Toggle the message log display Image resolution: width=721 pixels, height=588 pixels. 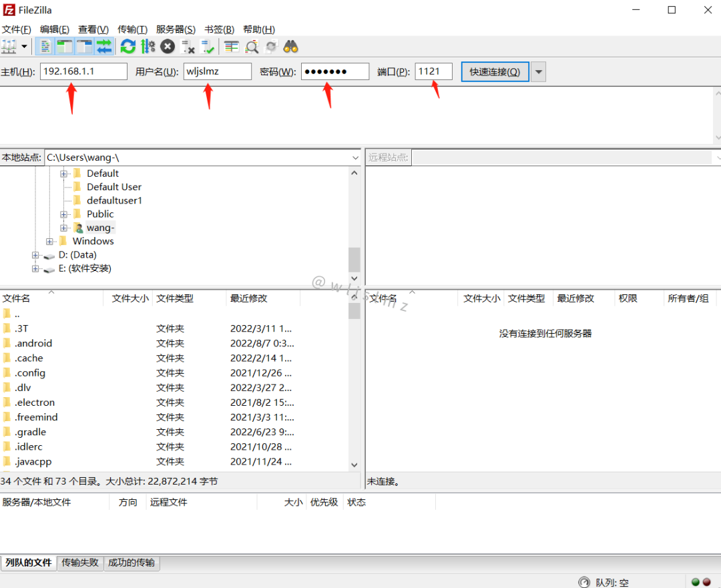pos(45,47)
